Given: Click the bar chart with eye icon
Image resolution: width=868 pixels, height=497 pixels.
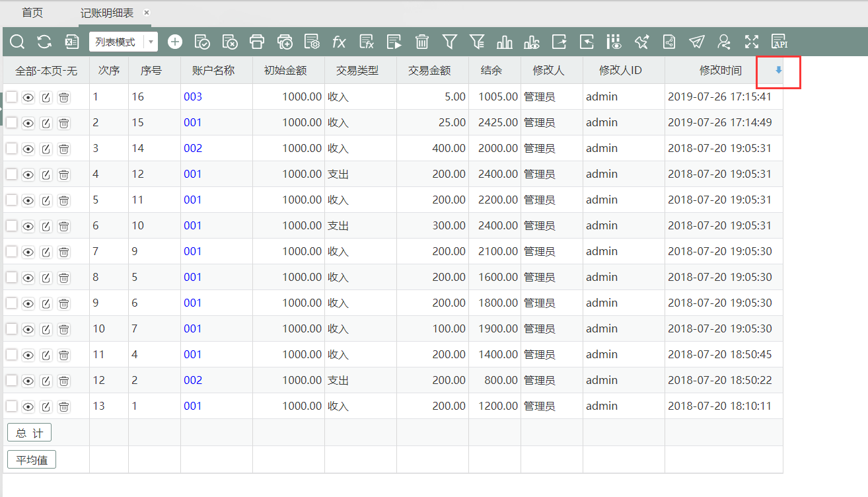Looking at the screenshot, I should point(531,42).
